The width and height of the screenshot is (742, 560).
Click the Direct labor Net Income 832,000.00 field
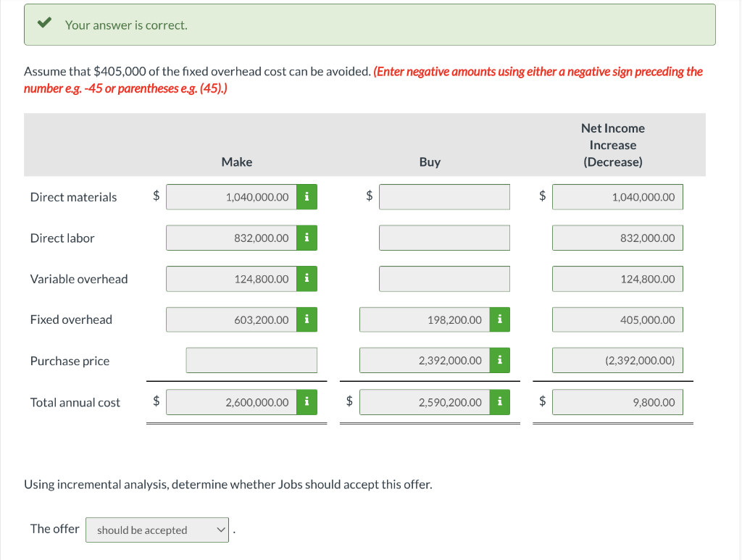pyautogui.click(x=617, y=238)
